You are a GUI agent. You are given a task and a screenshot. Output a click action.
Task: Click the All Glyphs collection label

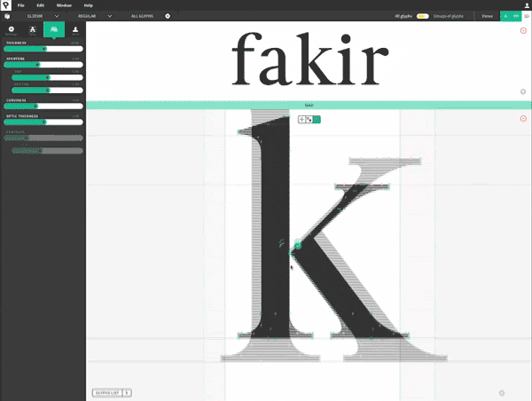[x=142, y=16]
